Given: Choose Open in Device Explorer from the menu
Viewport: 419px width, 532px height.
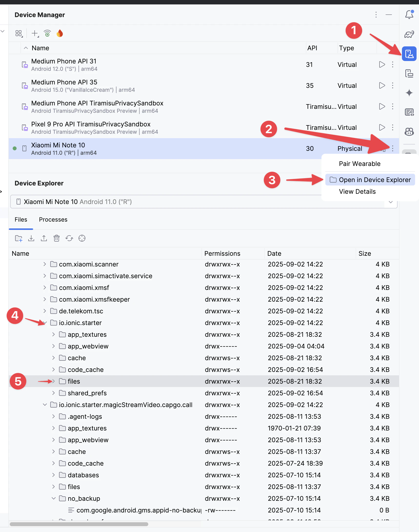Looking at the screenshot, I should 375,179.
